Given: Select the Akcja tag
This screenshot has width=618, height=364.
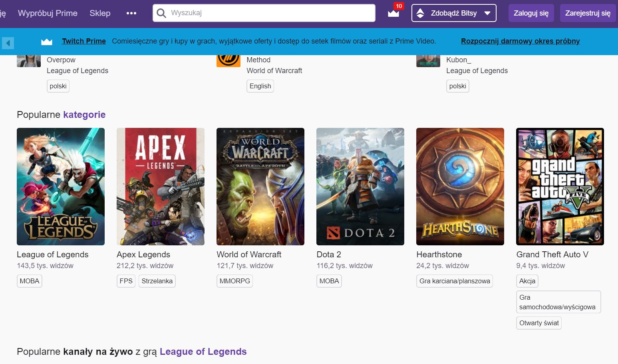Looking at the screenshot, I should tap(527, 281).
